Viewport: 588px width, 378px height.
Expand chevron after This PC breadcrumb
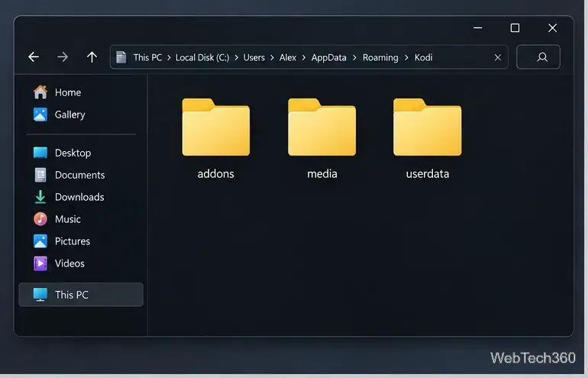[x=169, y=58]
